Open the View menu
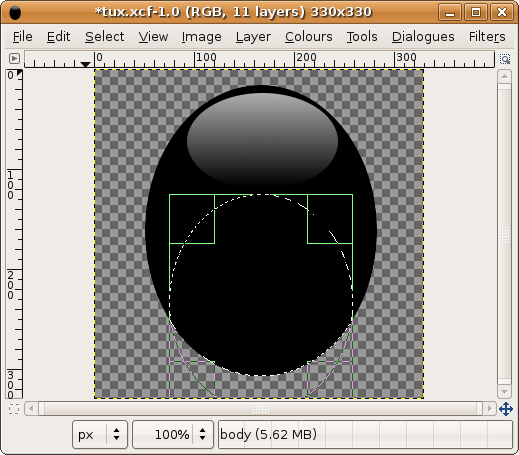 coord(153,37)
